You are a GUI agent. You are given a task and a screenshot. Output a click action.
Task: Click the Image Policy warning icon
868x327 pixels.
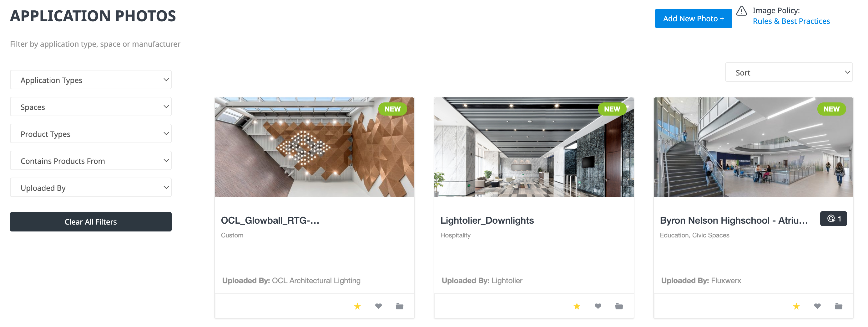741,11
